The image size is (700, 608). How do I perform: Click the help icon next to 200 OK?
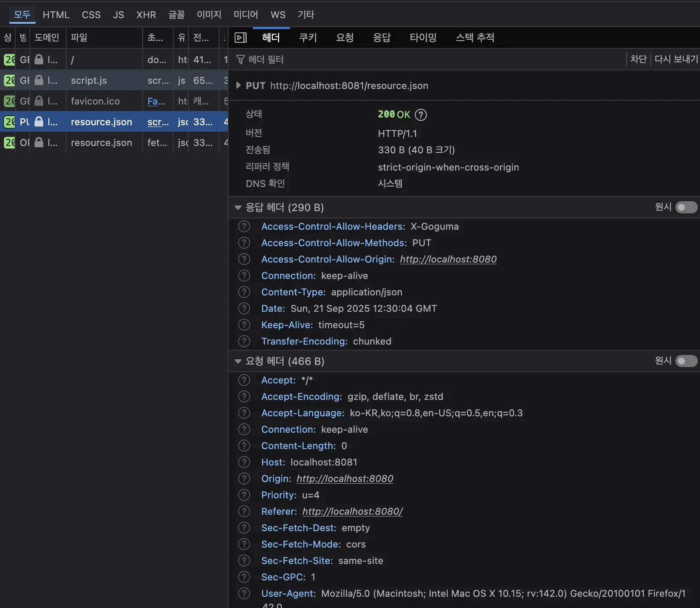pyautogui.click(x=420, y=115)
